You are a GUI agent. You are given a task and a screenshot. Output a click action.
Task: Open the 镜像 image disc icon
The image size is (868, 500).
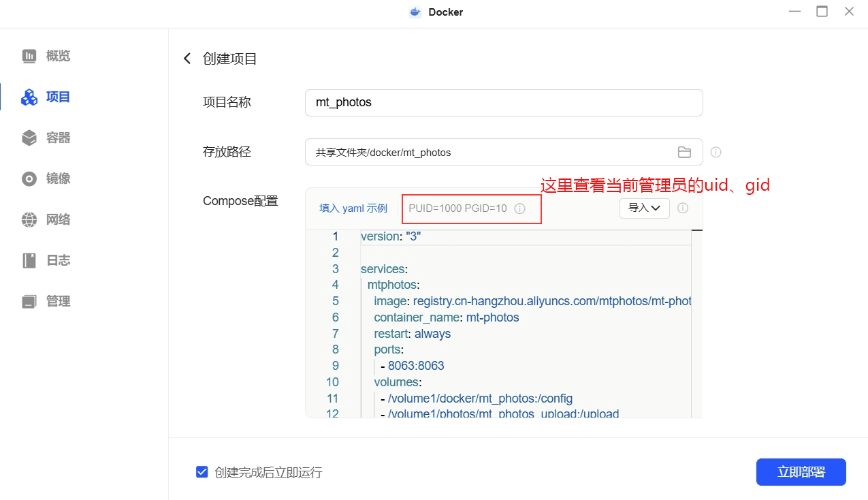(x=29, y=178)
